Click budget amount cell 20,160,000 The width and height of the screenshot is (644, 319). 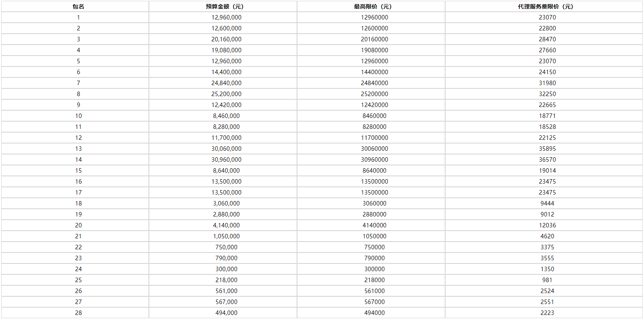pos(226,39)
